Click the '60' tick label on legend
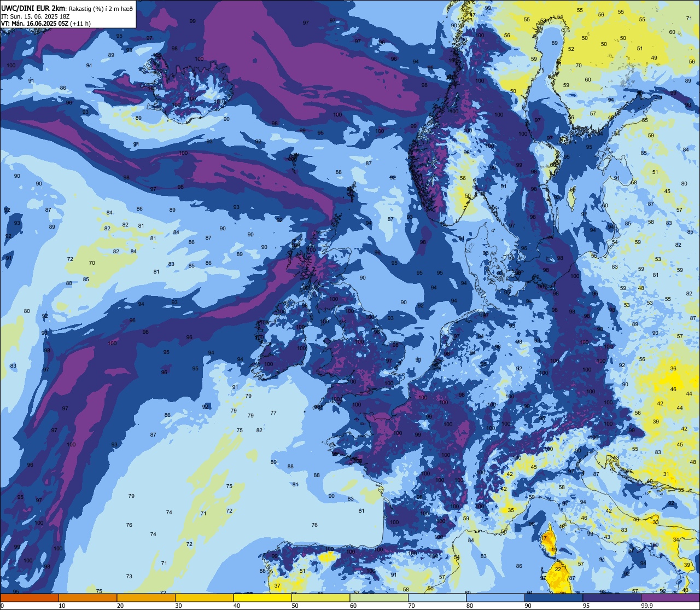The width and height of the screenshot is (700, 610). 353,606
